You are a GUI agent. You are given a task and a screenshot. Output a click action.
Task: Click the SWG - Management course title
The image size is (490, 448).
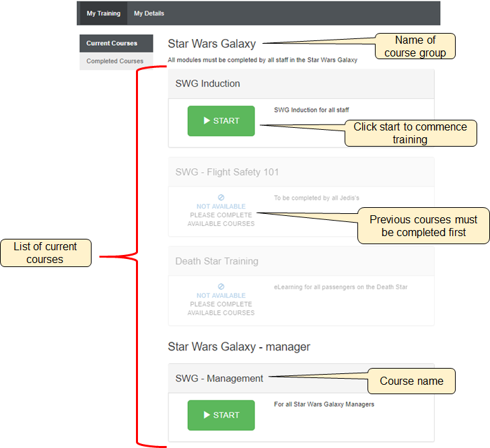[x=219, y=379]
